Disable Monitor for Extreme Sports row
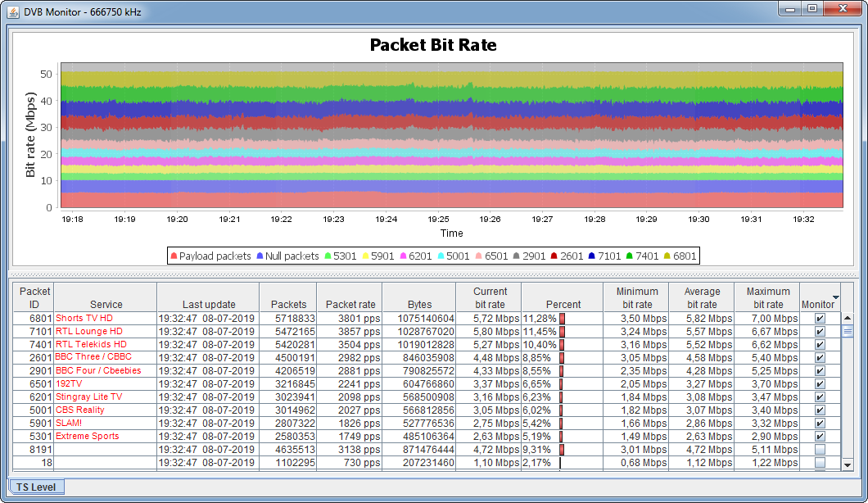The height and width of the screenshot is (503, 868). click(820, 437)
